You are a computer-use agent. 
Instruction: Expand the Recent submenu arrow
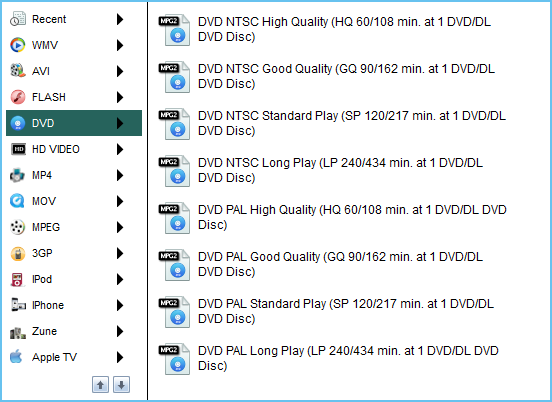click(120, 19)
